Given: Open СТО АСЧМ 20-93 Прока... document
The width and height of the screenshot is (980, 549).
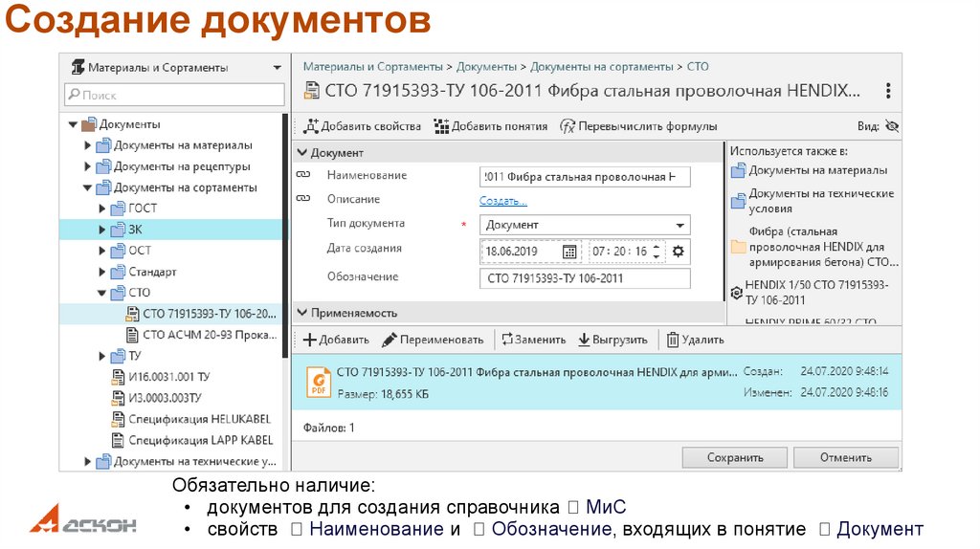Looking at the screenshot, I should coord(201,335).
